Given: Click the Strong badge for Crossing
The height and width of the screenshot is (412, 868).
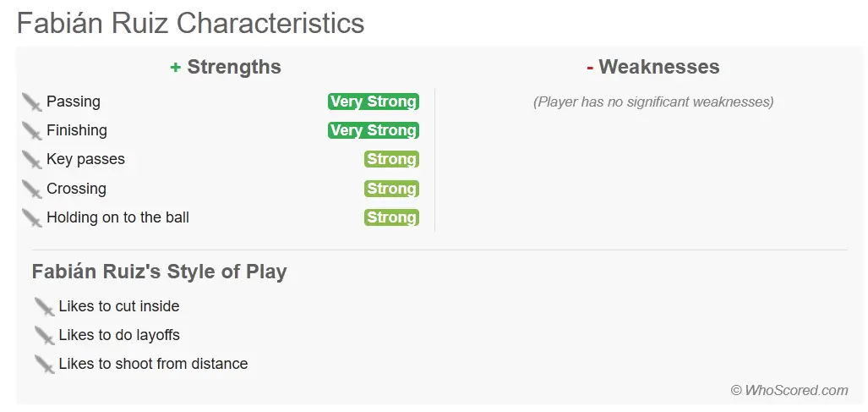Looking at the screenshot, I should (x=391, y=189).
